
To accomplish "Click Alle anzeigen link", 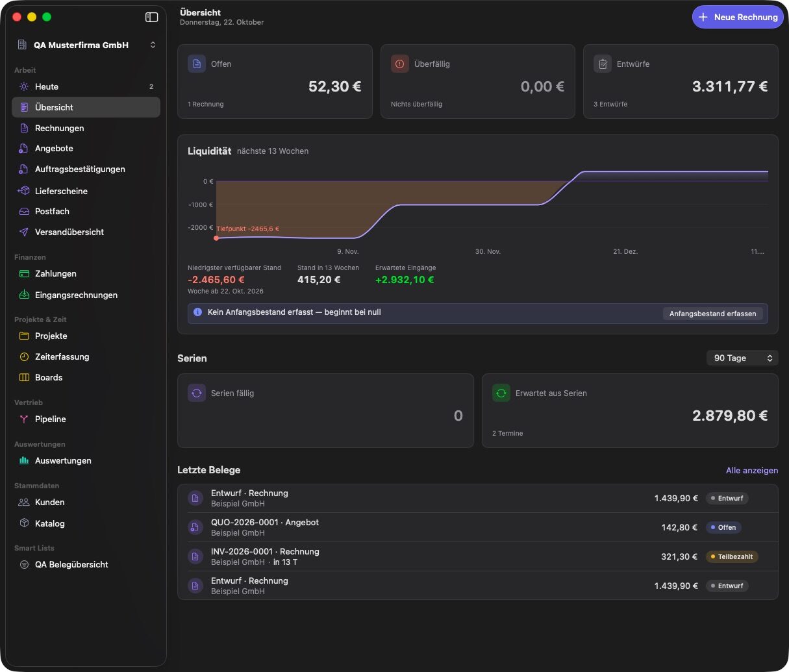I will (x=752, y=470).
